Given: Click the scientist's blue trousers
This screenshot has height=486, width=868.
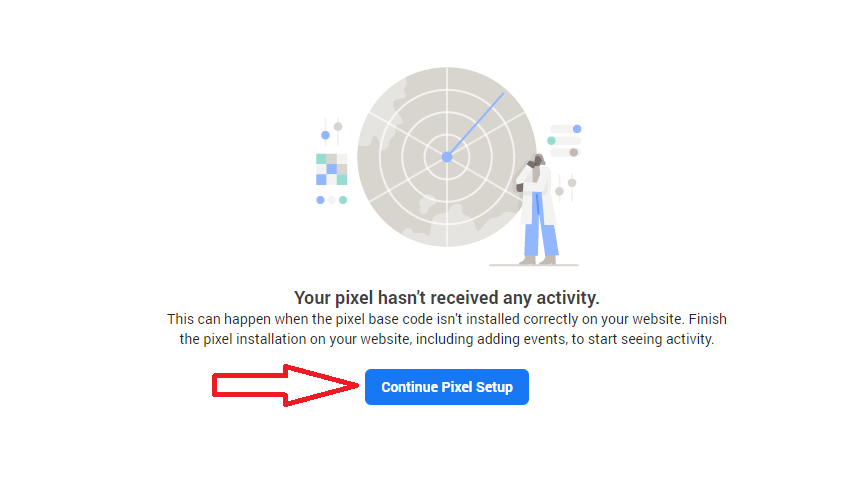Looking at the screenshot, I should pos(542,240).
